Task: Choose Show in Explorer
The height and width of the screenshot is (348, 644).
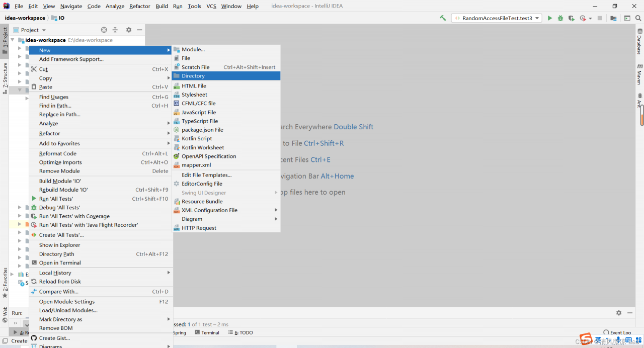Action: [101, 245]
